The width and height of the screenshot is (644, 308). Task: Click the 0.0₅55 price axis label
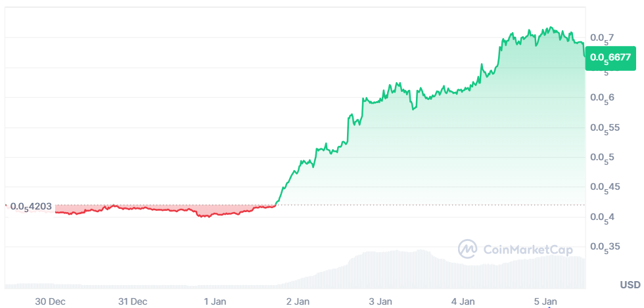point(605,128)
